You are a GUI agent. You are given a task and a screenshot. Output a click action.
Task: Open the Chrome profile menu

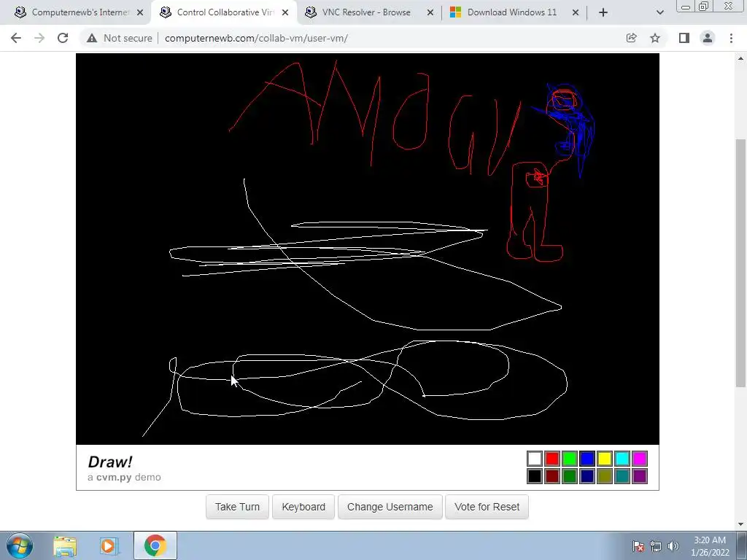click(708, 38)
